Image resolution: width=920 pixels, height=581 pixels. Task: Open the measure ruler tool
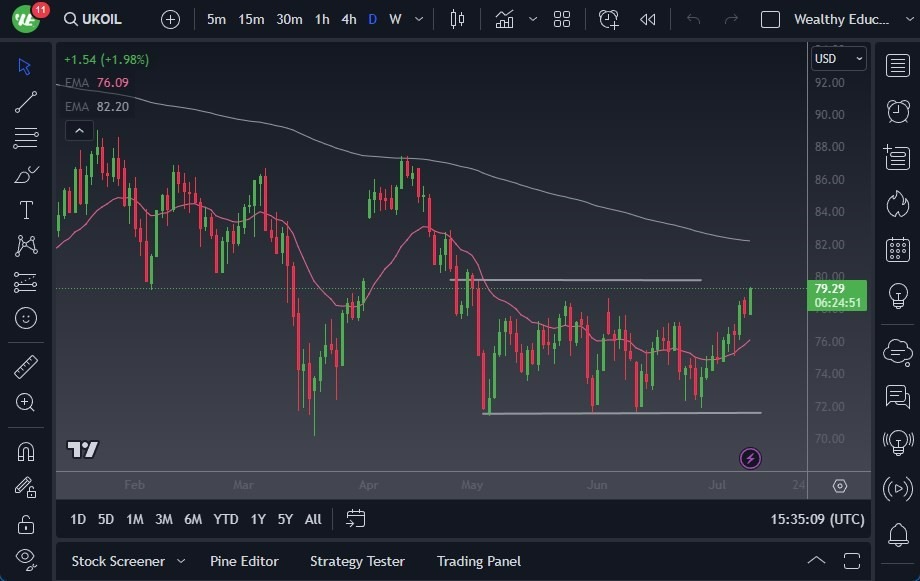(26, 367)
